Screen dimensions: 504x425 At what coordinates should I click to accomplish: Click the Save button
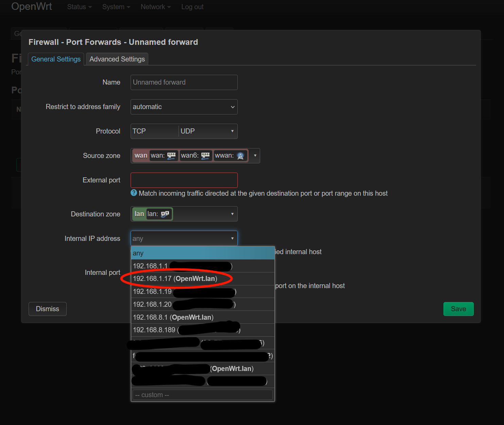[x=458, y=309]
